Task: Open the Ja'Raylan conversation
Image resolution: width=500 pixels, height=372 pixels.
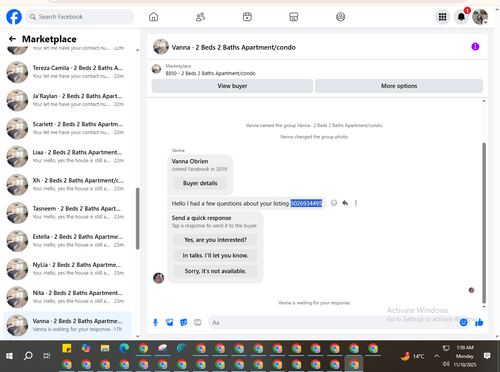Action: [x=67, y=100]
